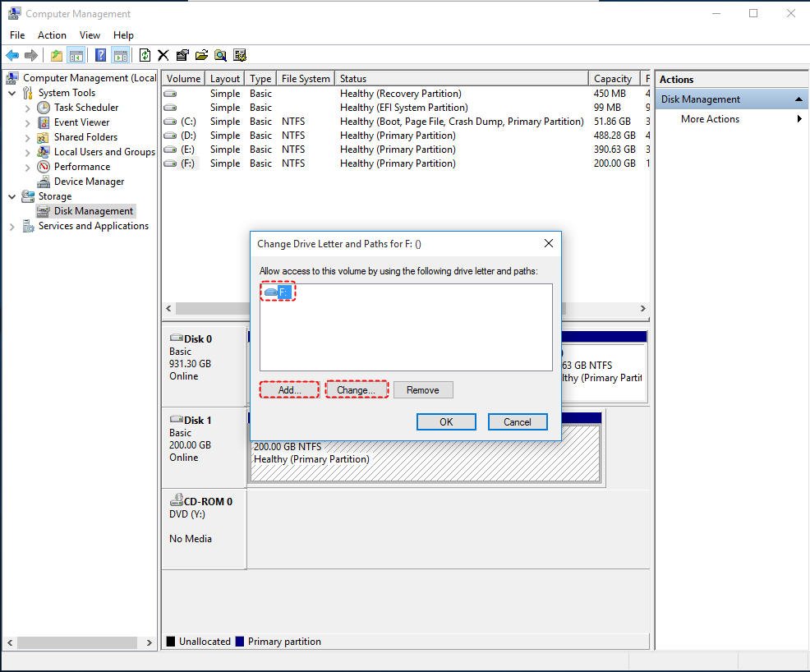The width and height of the screenshot is (810, 672).
Task: Select the (F:) volume row
Action: pos(406,163)
